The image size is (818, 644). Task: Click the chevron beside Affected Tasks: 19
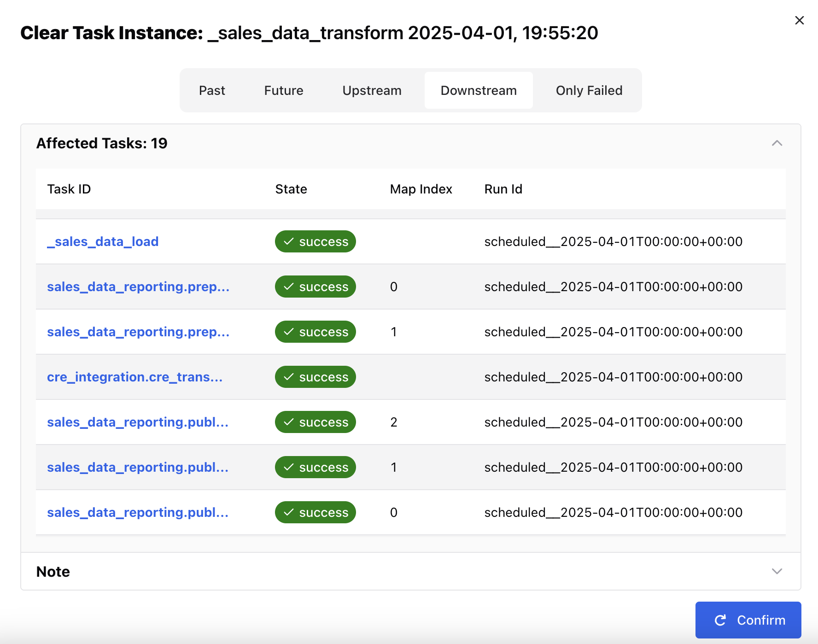tap(777, 143)
